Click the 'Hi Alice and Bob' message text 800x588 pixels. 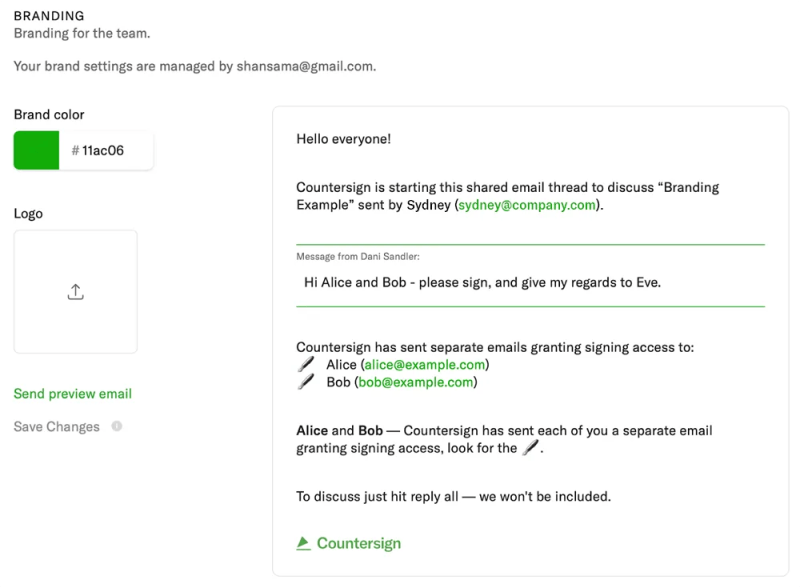pyautogui.click(x=482, y=282)
